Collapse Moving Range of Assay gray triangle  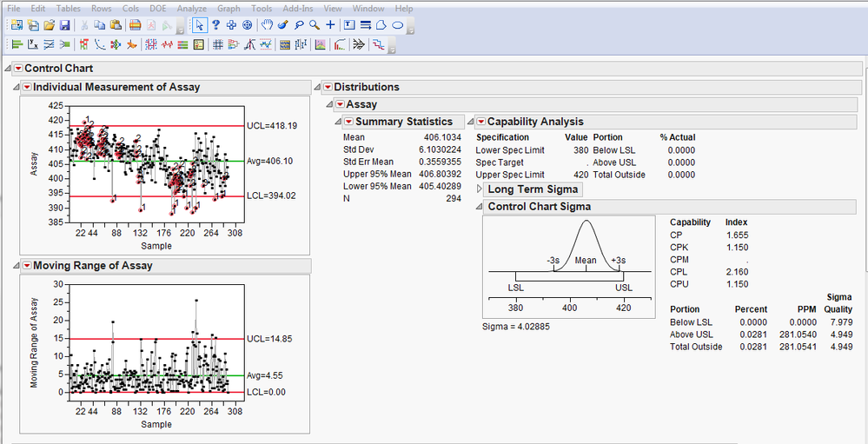point(16,265)
